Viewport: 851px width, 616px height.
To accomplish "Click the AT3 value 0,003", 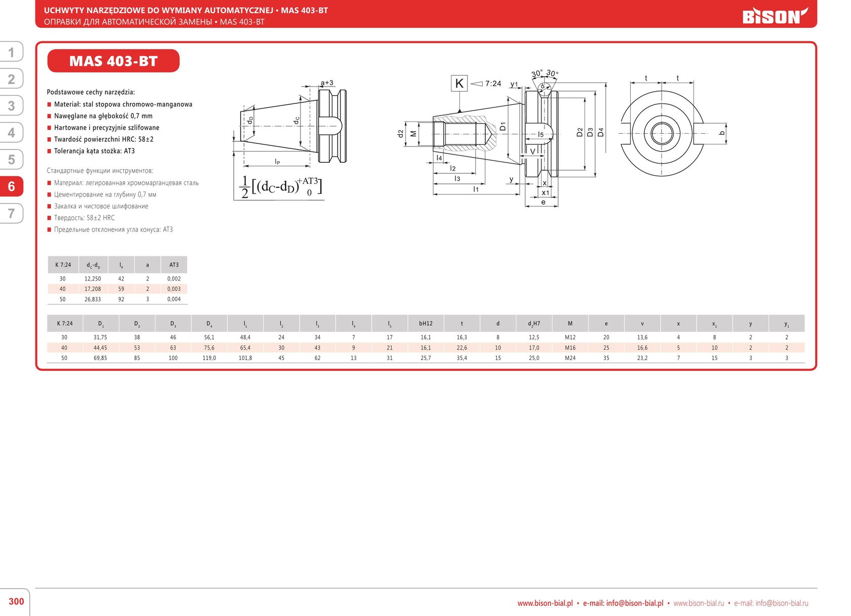I will [x=174, y=289].
